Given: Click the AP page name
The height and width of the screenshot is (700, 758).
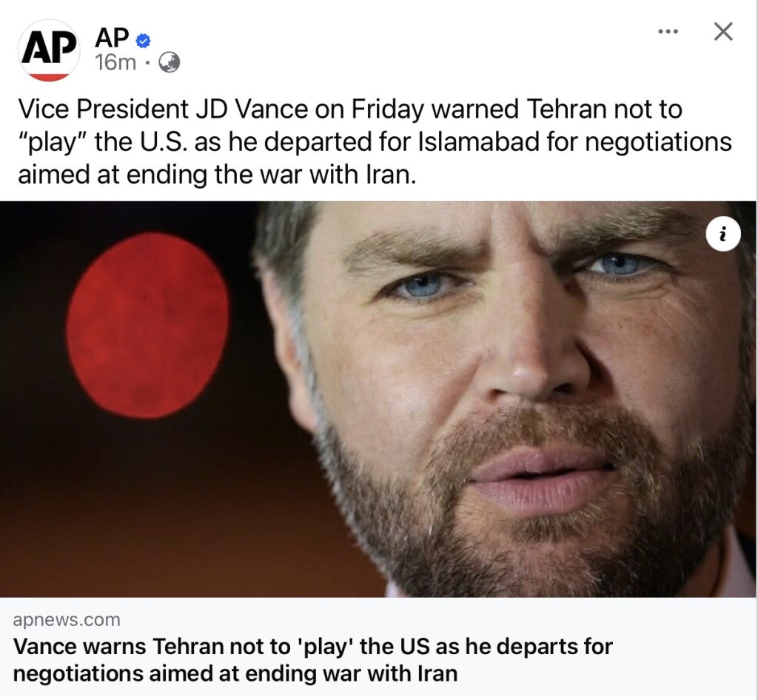Looking at the screenshot, I should pos(111,36).
